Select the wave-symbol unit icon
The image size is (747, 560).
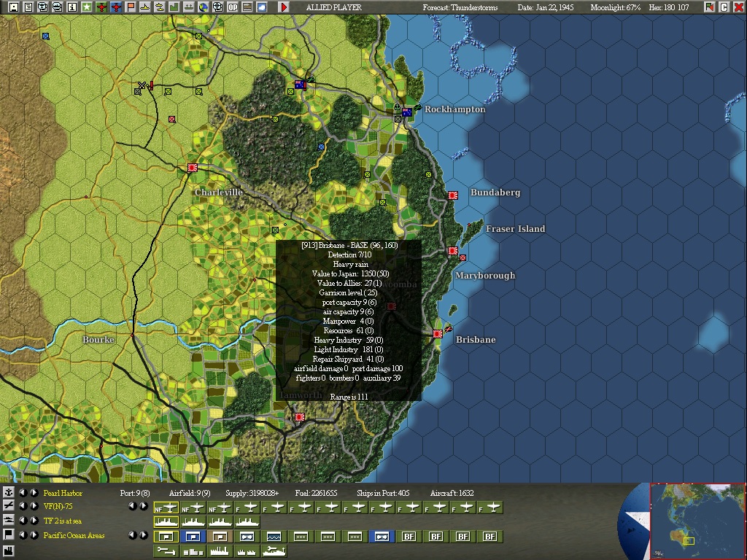click(274, 537)
